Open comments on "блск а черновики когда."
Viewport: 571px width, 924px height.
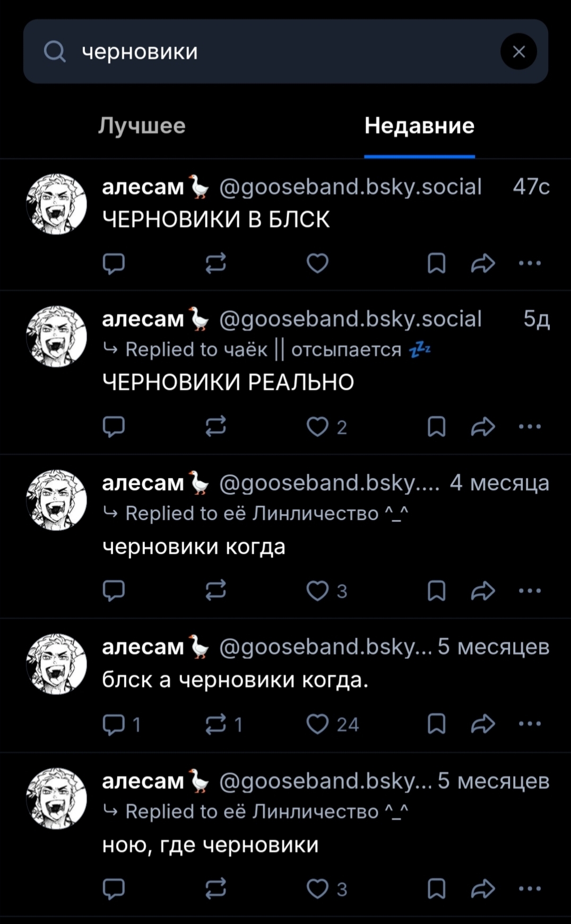[x=114, y=724]
